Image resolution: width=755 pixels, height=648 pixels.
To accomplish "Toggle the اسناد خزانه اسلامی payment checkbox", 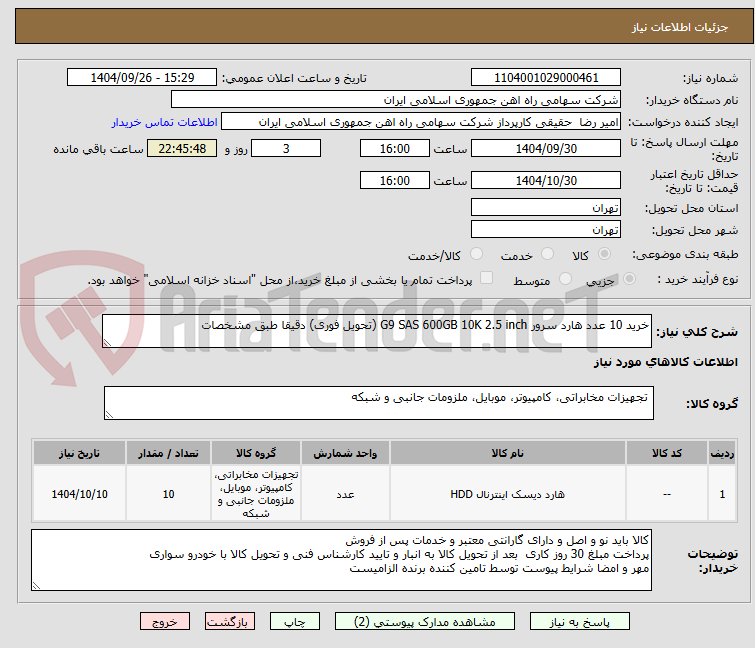I will pyautogui.click(x=486, y=278).
